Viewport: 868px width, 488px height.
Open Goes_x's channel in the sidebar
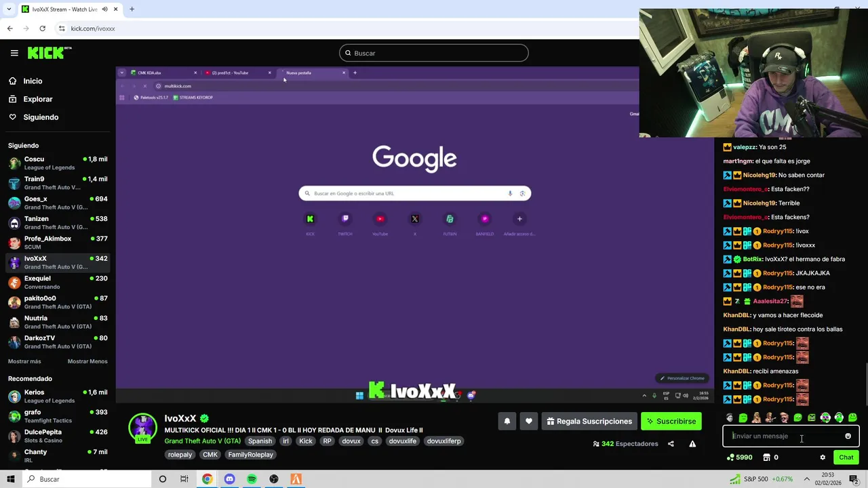(58, 203)
